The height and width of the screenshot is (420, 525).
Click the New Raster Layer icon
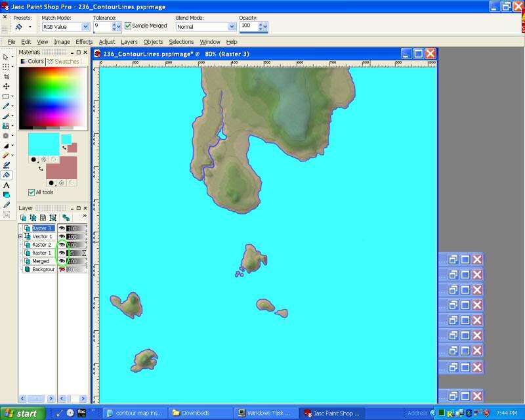23,217
